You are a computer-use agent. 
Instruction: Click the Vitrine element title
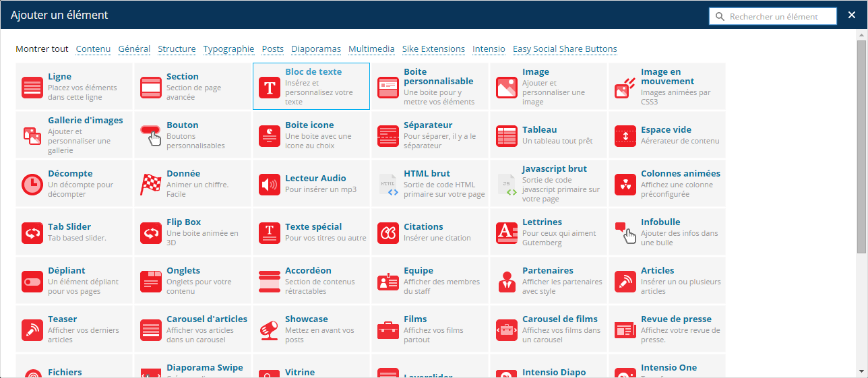pyautogui.click(x=300, y=372)
